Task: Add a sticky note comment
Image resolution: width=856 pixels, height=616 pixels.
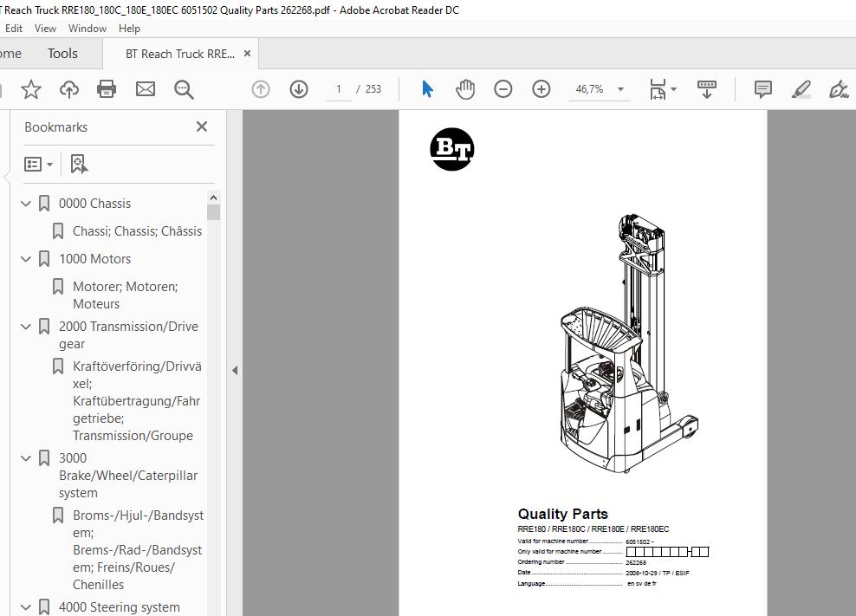Action: click(x=762, y=89)
